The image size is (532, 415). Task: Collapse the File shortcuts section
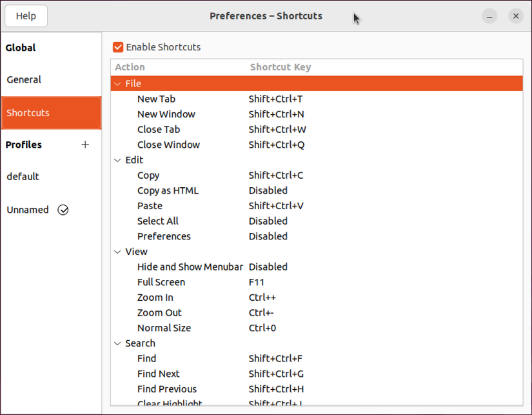pos(117,83)
